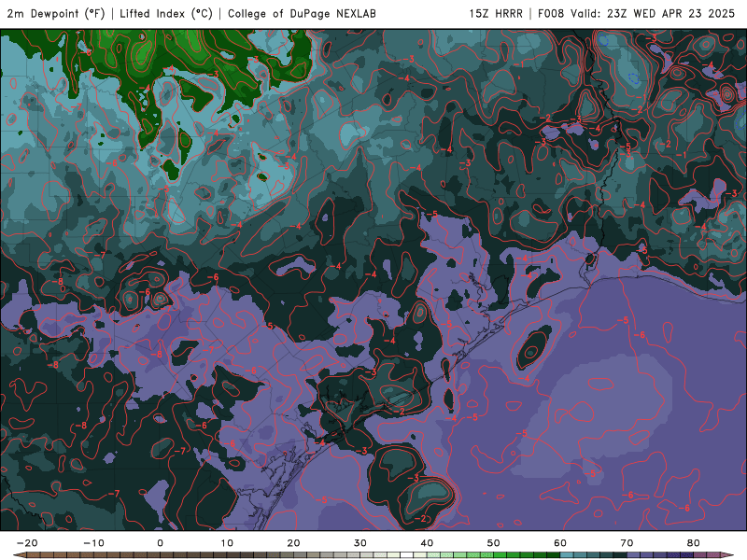
Task: Click the 70 label on the color scale
Action: point(627,543)
